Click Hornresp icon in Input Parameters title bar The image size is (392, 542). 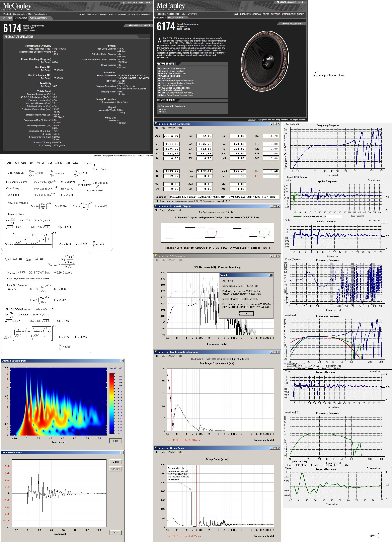(x=156, y=124)
